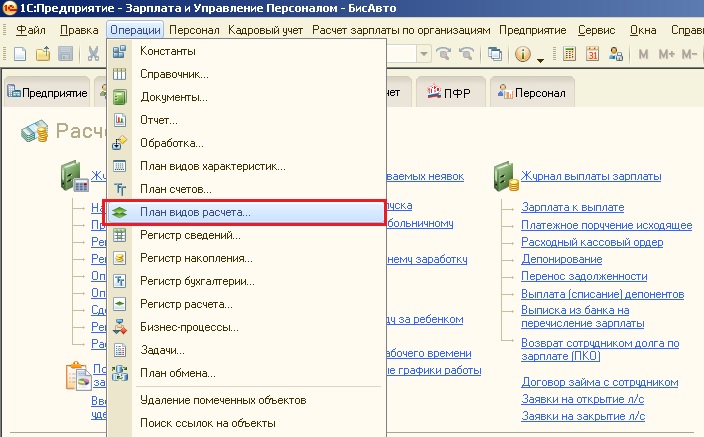The image size is (704, 437).
Task: Open Зарплата к выплате link
Action: click(572, 207)
